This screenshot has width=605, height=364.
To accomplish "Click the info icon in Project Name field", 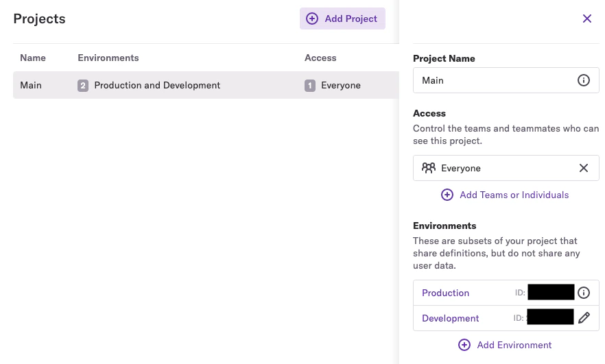I will pyautogui.click(x=583, y=80).
